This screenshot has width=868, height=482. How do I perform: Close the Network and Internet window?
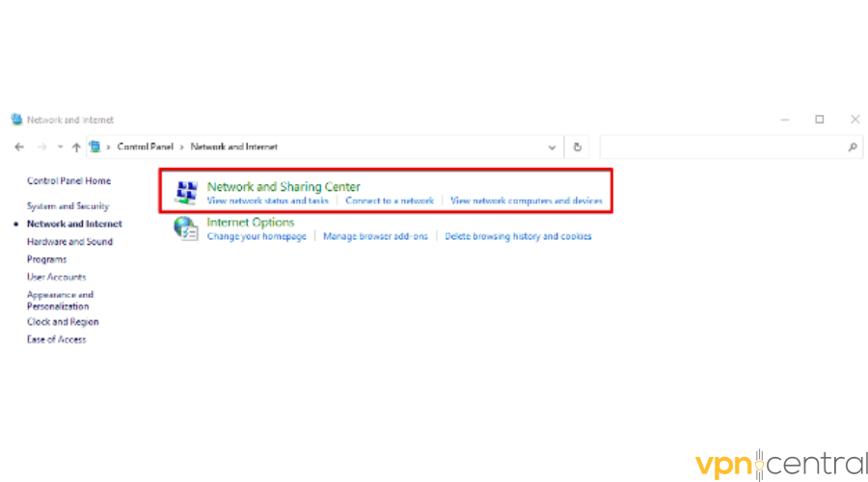pyautogui.click(x=855, y=120)
